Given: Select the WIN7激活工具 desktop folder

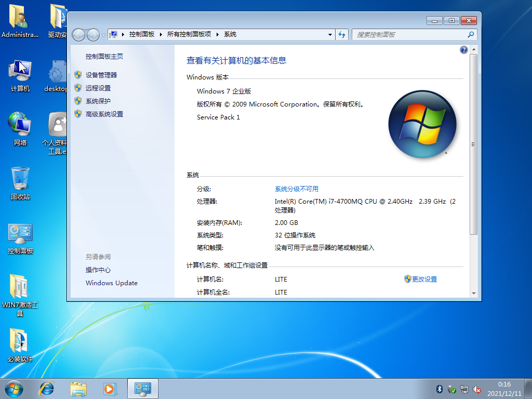Looking at the screenshot, I should (20, 295).
